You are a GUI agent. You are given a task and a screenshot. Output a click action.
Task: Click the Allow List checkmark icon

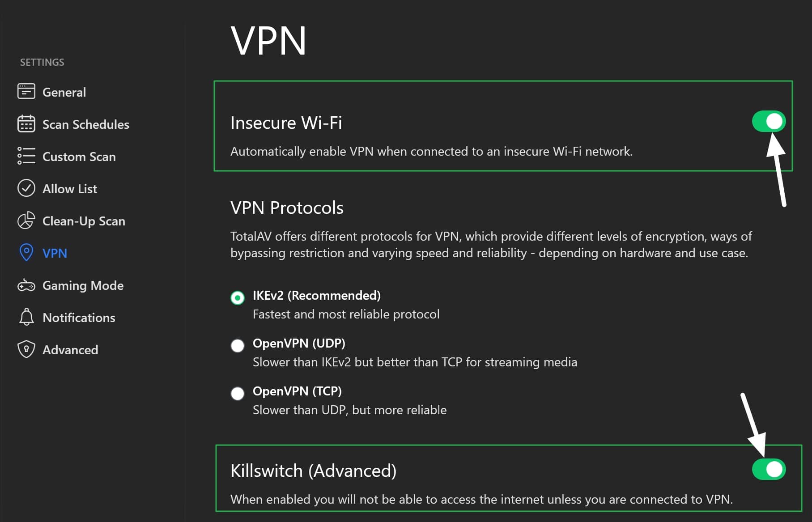click(x=26, y=188)
